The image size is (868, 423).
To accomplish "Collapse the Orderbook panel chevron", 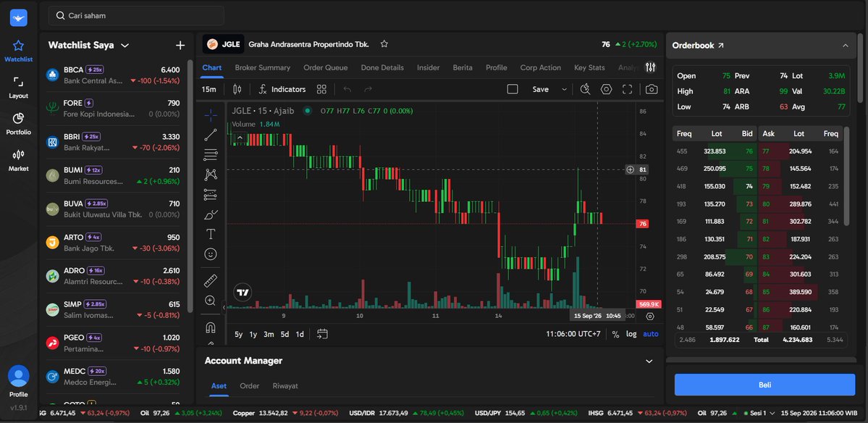I will pos(846,46).
